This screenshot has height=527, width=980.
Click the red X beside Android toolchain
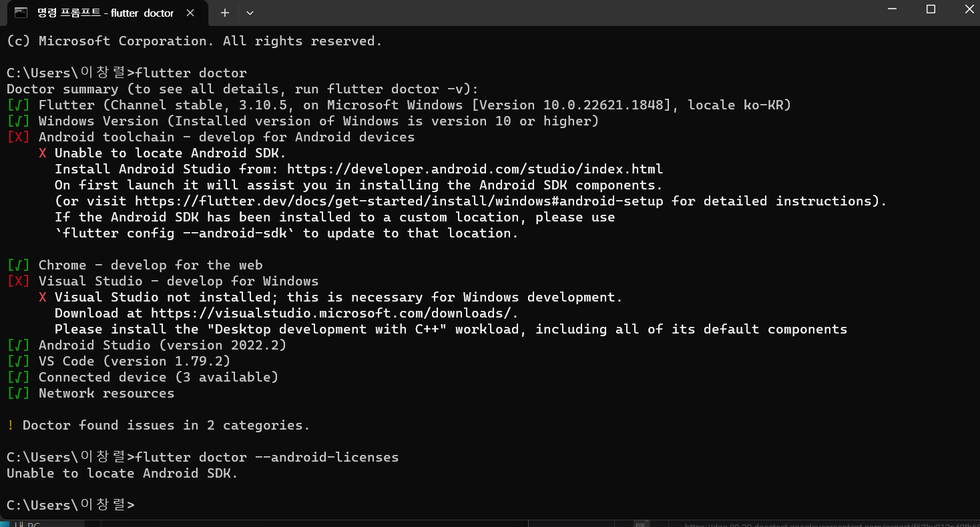pyautogui.click(x=18, y=137)
